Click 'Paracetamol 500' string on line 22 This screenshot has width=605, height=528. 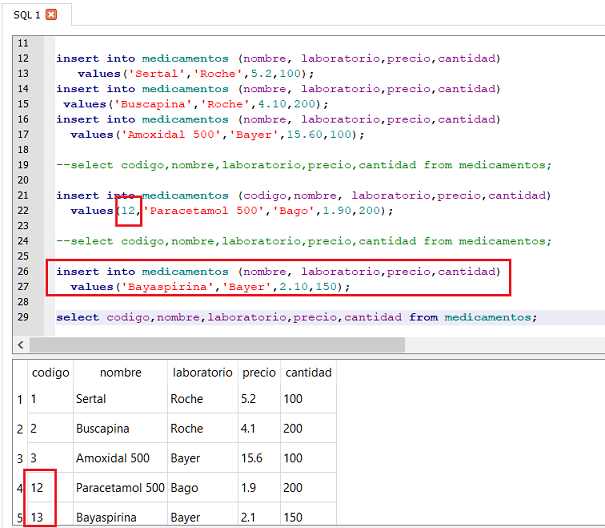204,210
